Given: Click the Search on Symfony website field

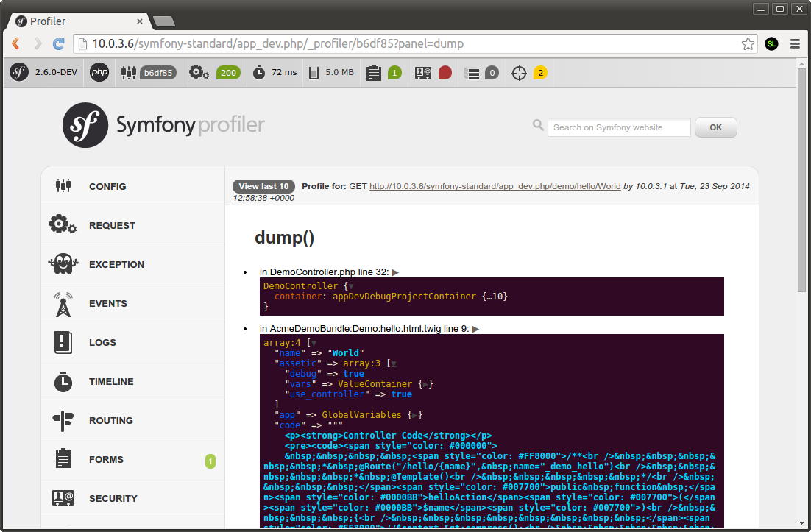Looking at the screenshot, I should 618,127.
